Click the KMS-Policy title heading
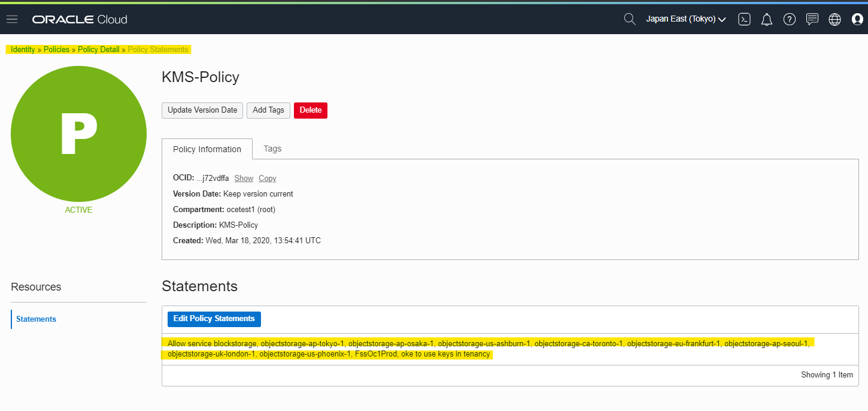 201,77
